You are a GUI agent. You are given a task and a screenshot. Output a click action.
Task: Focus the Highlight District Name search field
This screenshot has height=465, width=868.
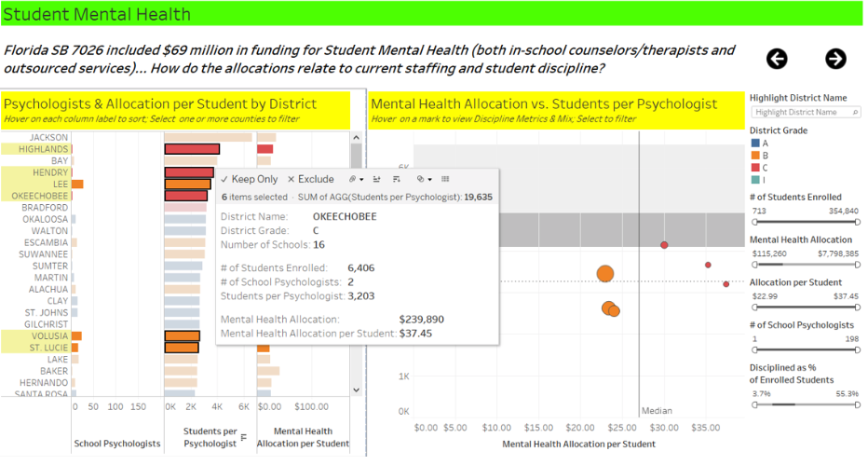point(806,113)
